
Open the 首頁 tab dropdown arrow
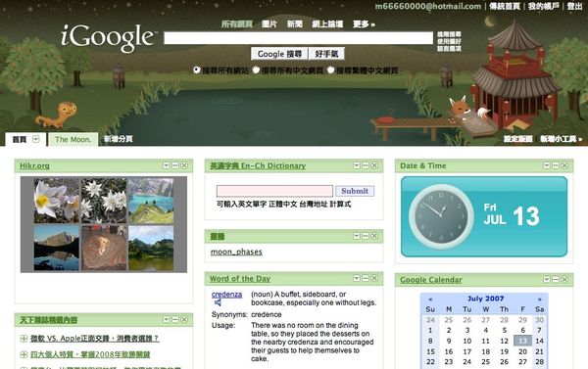point(35,139)
